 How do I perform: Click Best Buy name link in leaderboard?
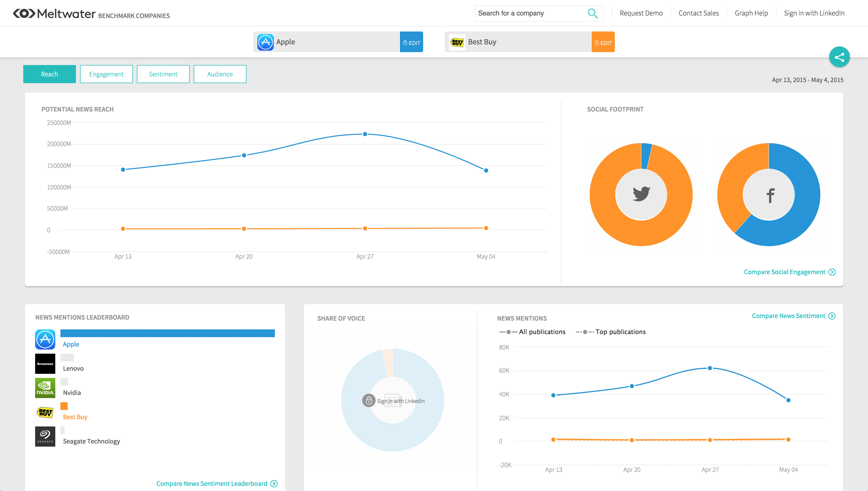(x=75, y=417)
